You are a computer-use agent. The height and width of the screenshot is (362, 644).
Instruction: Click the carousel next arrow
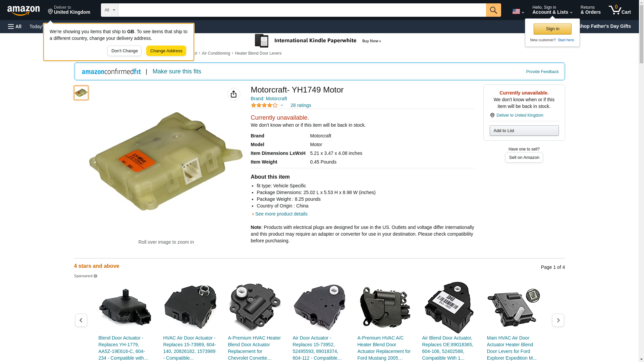558,320
